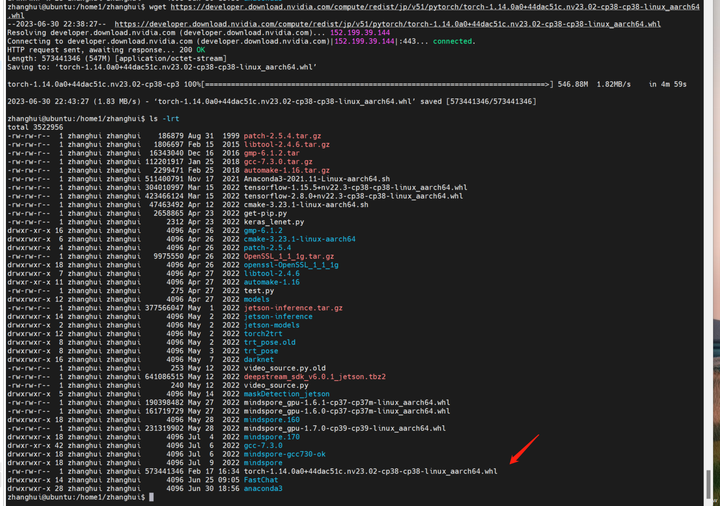Select directory name jetson-models
720x506 pixels.
271,325
